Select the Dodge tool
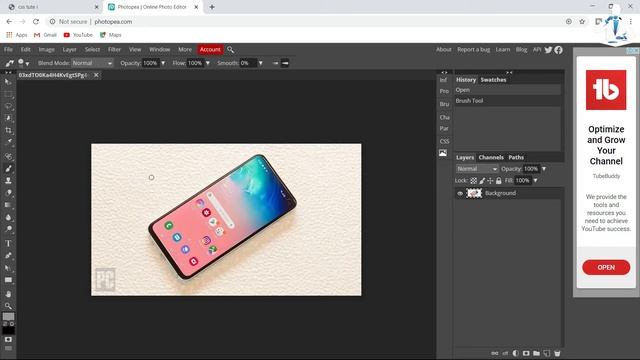The width and height of the screenshot is (640, 360). pyautogui.click(x=8, y=229)
